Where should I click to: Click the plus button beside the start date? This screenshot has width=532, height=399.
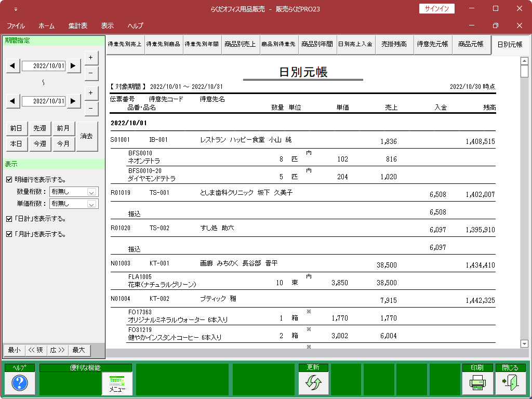point(91,58)
